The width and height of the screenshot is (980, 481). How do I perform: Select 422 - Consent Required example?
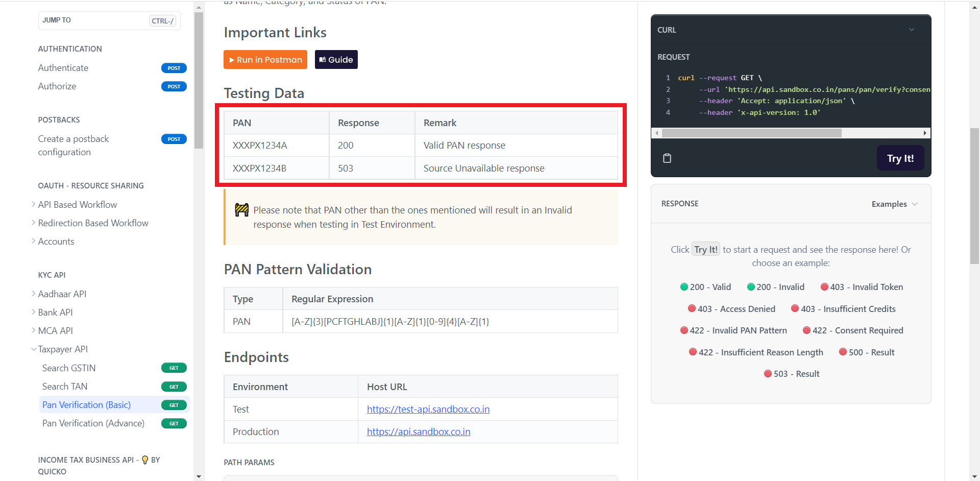tap(853, 330)
